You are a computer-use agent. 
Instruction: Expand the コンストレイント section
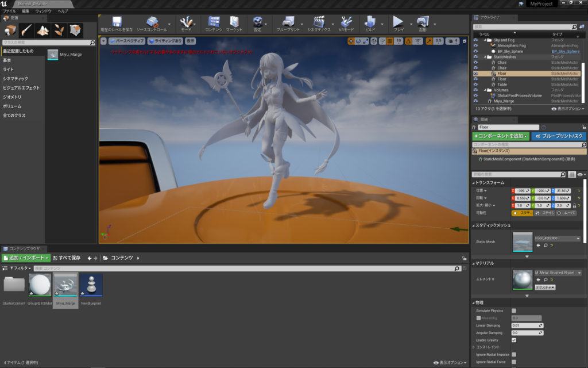click(x=474, y=347)
